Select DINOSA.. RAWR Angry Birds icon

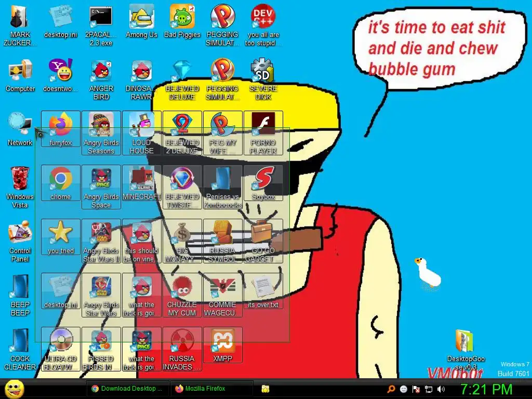[141, 79]
